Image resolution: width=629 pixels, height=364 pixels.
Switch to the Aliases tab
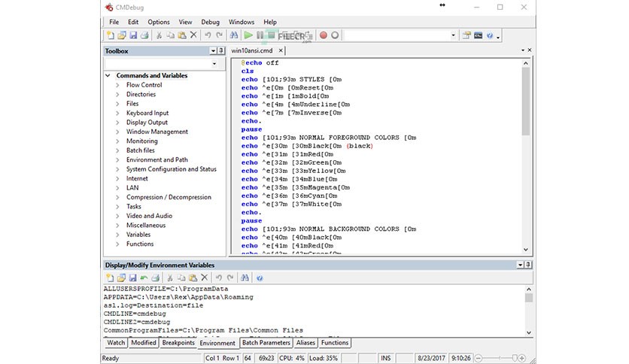(305, 343)
